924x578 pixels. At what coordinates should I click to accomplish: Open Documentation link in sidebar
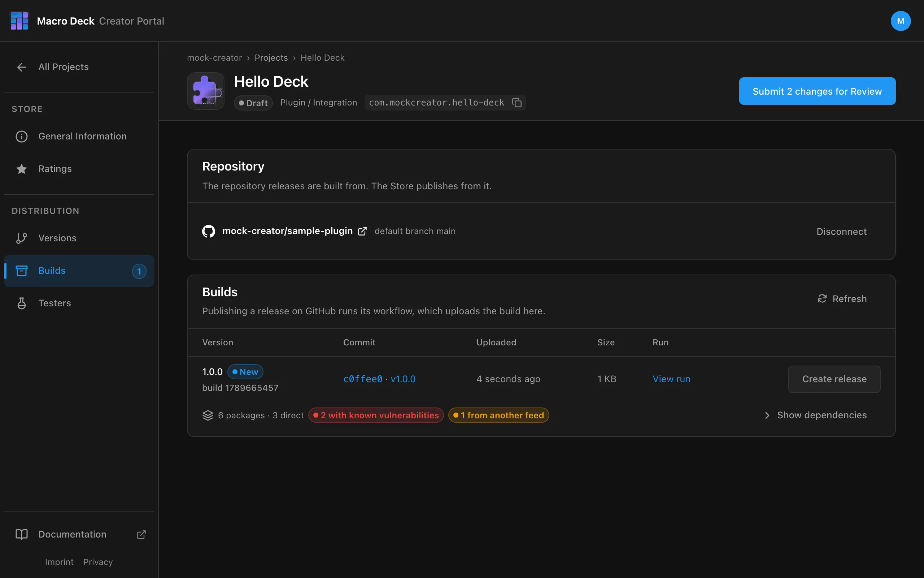(x=79, y=534)
